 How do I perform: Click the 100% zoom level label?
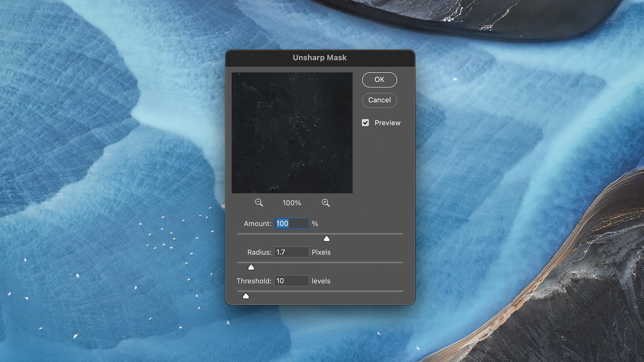[x=292, y=202]
